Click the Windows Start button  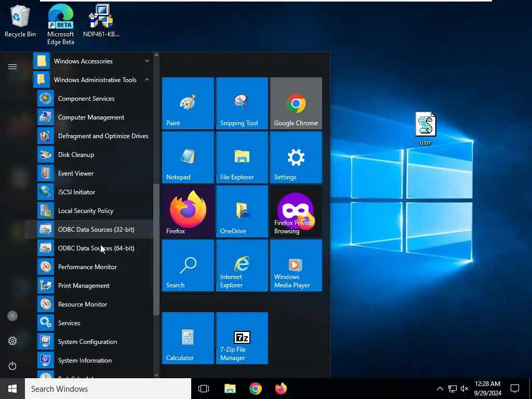(x=12, y=389)
